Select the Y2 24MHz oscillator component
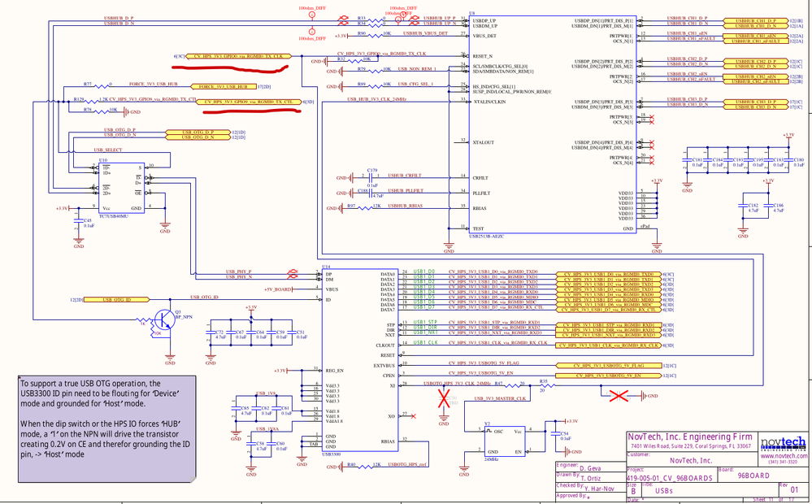The image size is (812, 504). [x=505, y=442]
